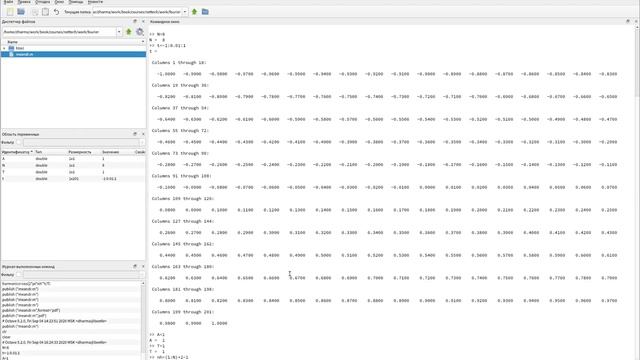Click the Command History filter text field

tap(81, 274)
